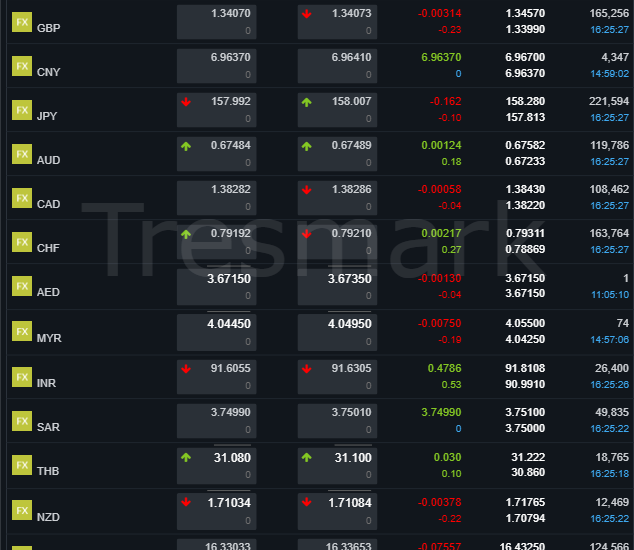
Task: Click the FX icon beside MYR
Action: click(22, 332)
